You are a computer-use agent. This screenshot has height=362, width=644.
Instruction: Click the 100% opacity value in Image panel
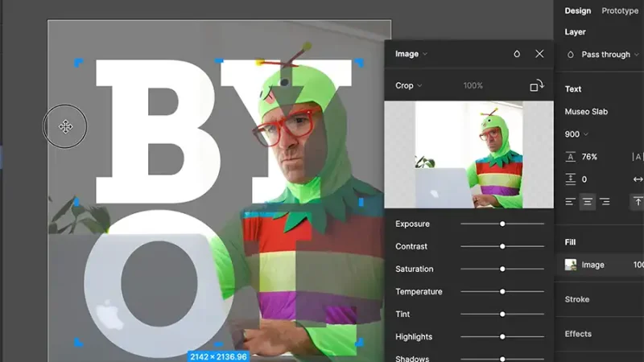point(473,85)
